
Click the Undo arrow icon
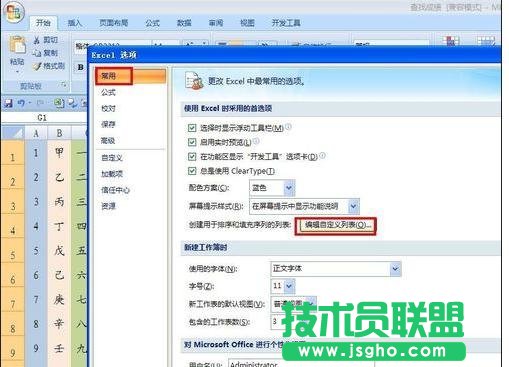(x=21, y=103)
